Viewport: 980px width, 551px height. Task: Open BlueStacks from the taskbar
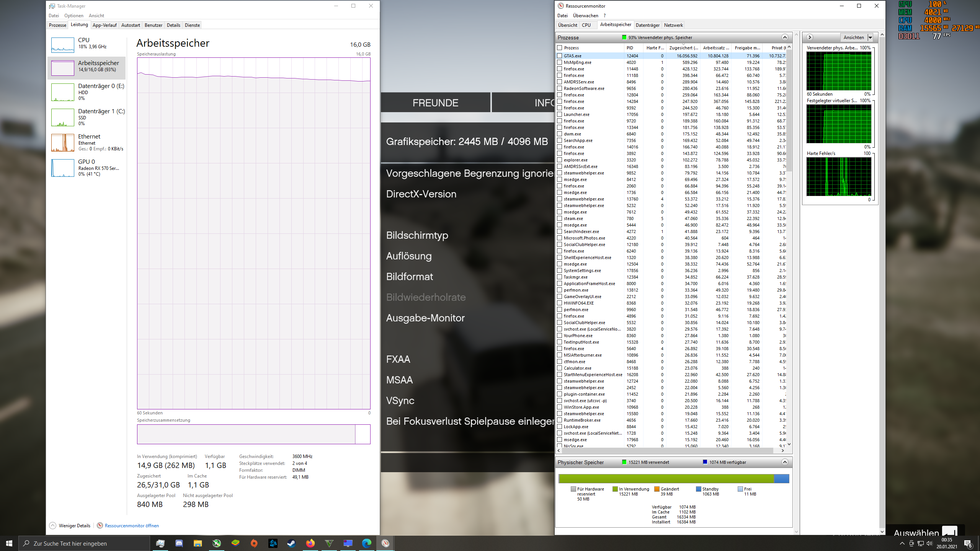(x=235, y=543)
